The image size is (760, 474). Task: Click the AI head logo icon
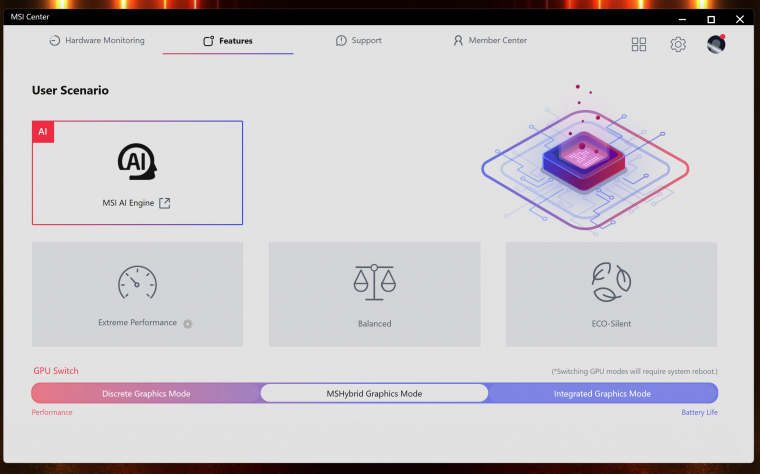tap(137, 161)
